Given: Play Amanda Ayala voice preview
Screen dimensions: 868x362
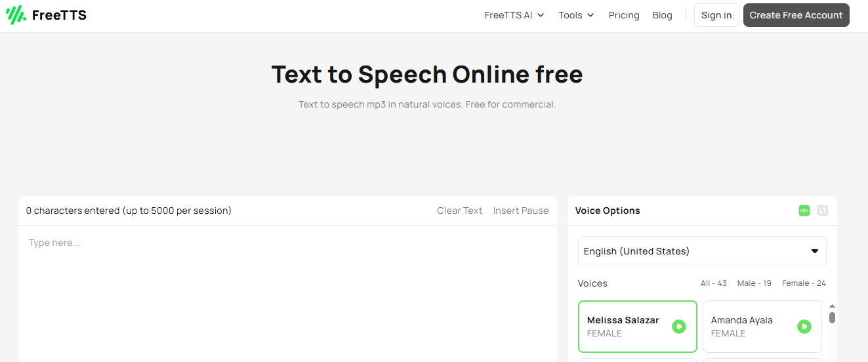Looking at the screenshot, I should click(804, 327).
